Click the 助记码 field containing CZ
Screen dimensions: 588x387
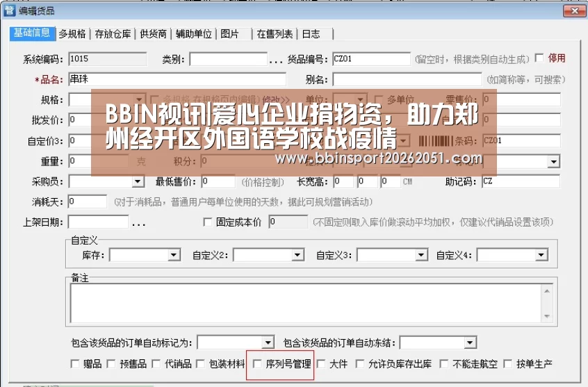[x=521, y=181]
